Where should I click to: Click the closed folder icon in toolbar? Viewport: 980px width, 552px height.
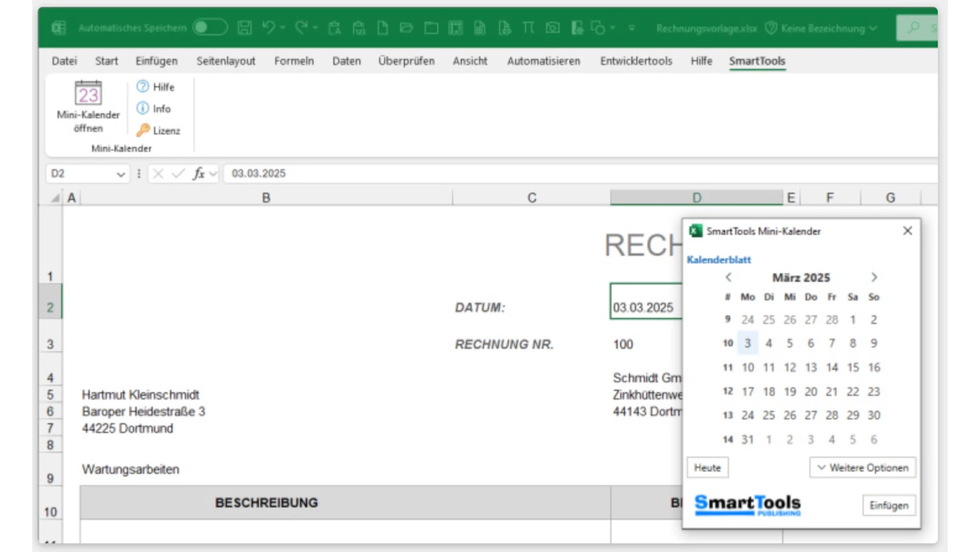point(431,28)
